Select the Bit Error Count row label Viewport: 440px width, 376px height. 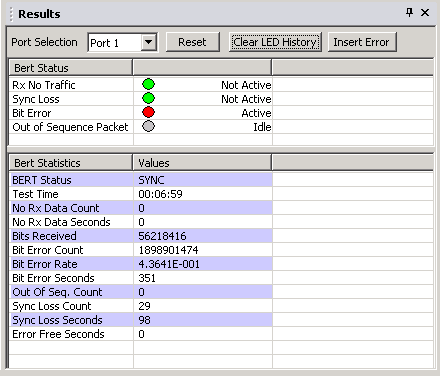coord(48,250)
